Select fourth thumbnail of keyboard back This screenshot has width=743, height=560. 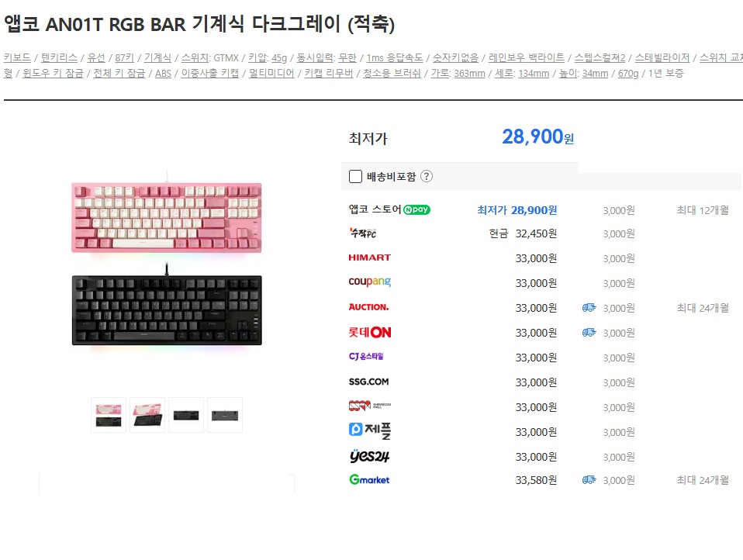click(225, 415)
